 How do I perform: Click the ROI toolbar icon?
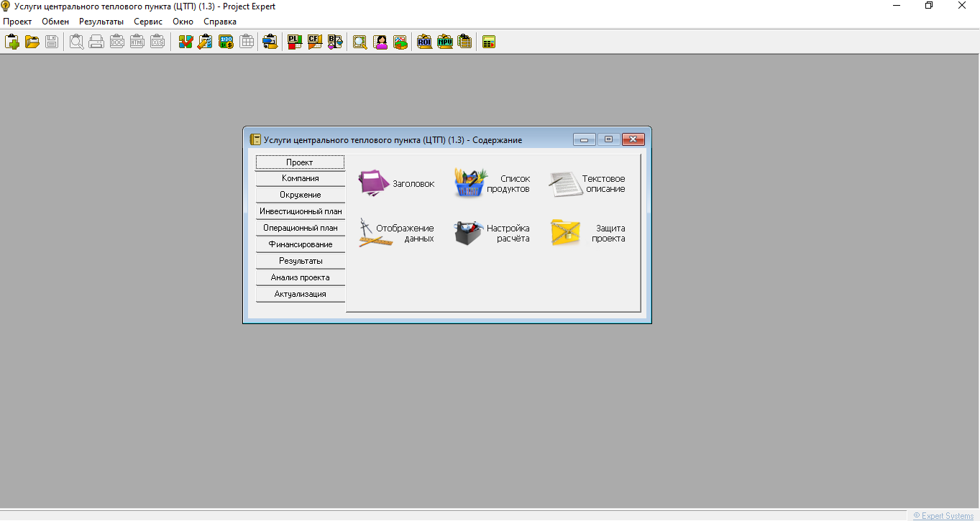click(x=424, y=42)
